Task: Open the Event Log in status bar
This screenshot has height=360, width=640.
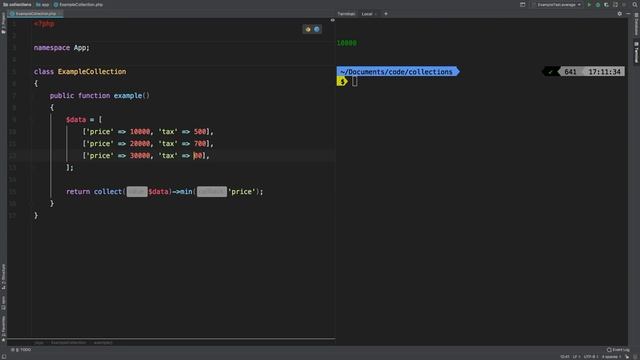Action: coord(618,350)
